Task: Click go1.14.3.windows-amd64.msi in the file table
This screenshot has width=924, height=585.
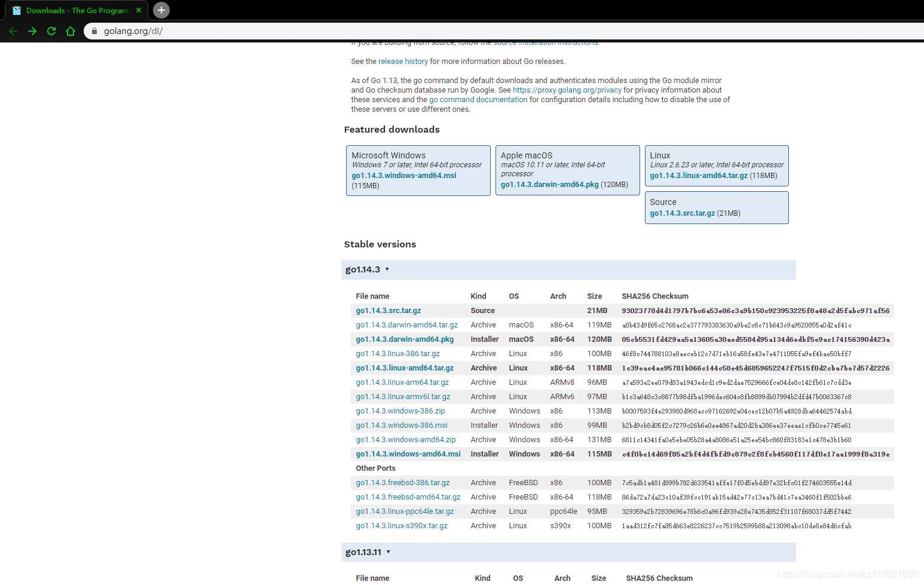Action: pyautogui.click(x=408, y=454)
